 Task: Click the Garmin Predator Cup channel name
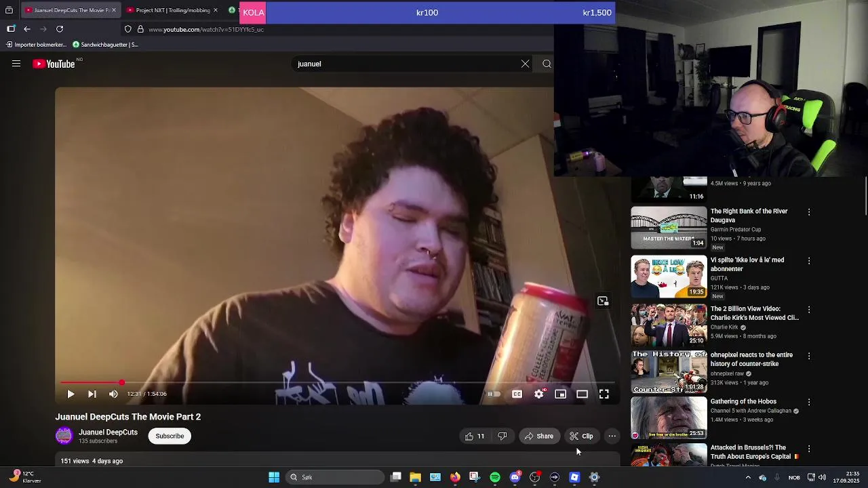pos(736,230)
